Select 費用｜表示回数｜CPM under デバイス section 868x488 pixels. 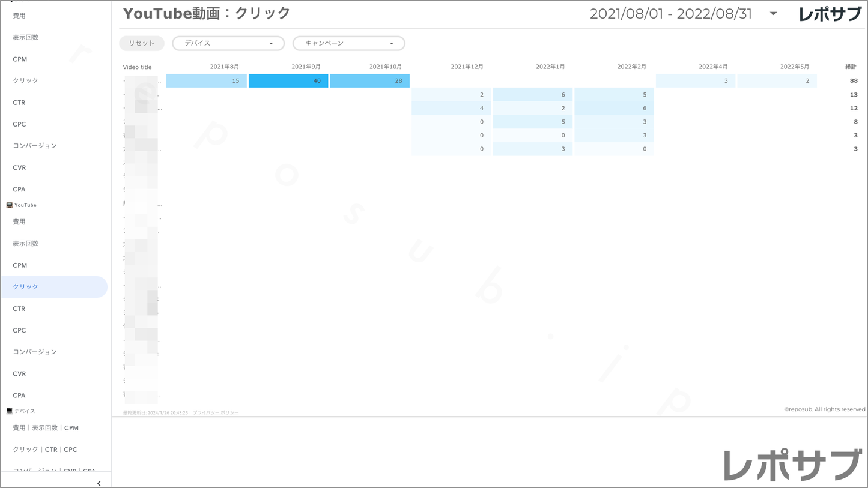[46, 428]
